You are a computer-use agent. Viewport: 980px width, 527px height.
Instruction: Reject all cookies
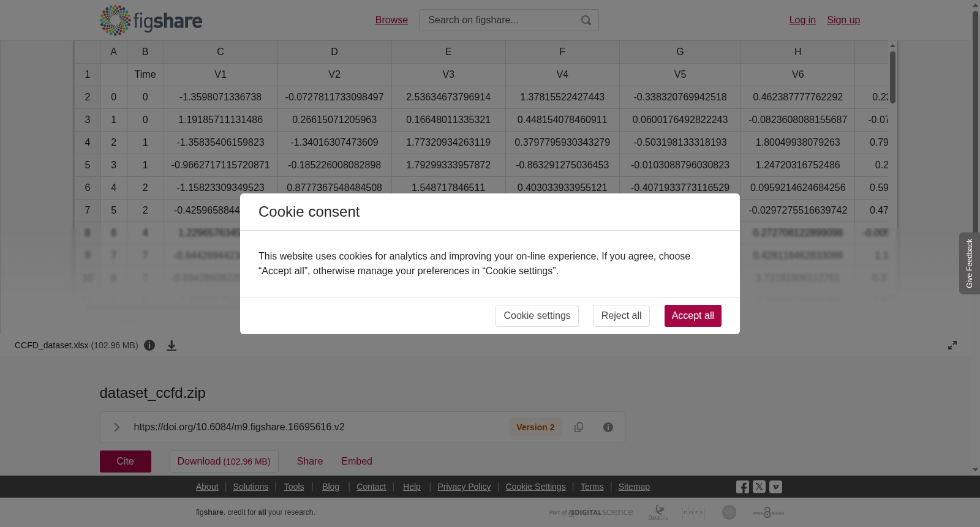point(621,316)
